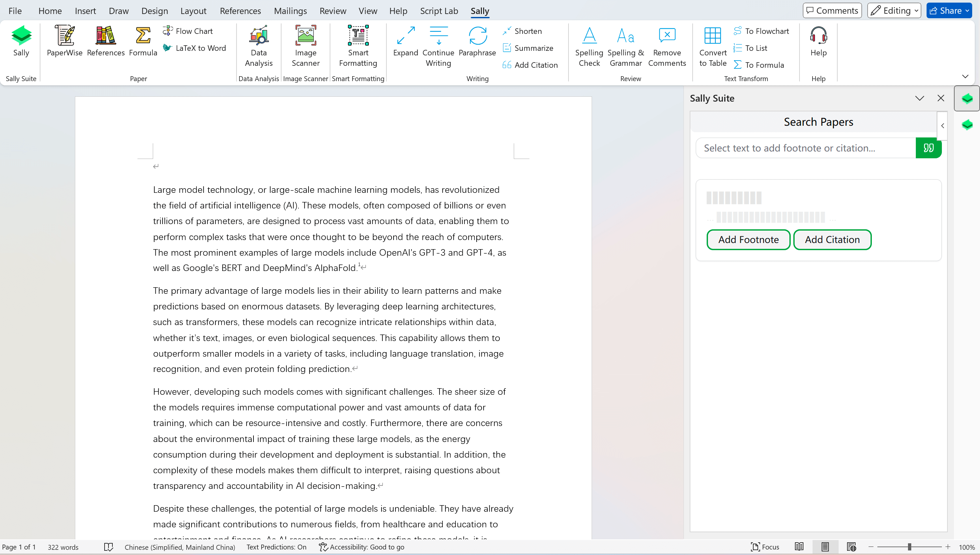This screenshot has width=980, height=555.
Task: Open the References books icon
Action: [106, 41]
